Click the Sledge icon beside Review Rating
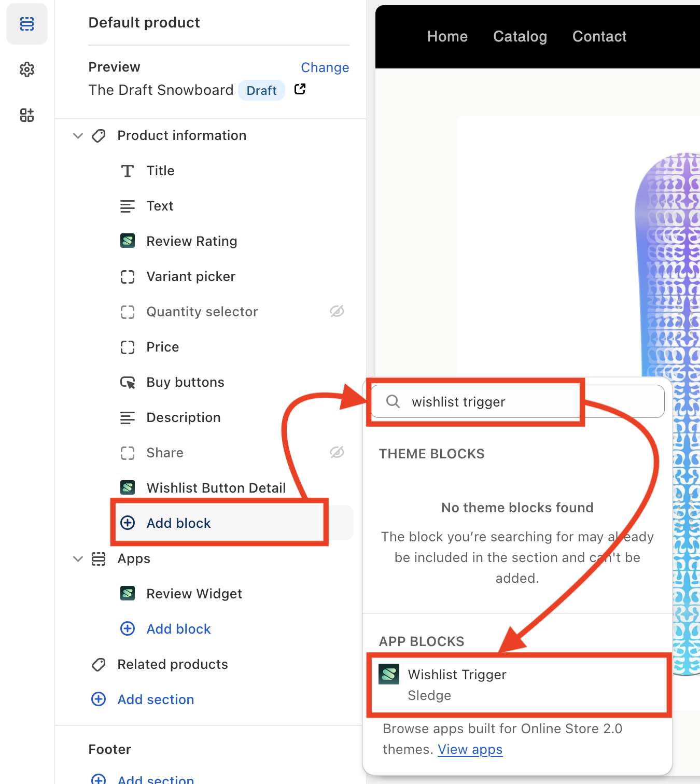The width and height of the screenshot is (700, 784). point(128,241)
